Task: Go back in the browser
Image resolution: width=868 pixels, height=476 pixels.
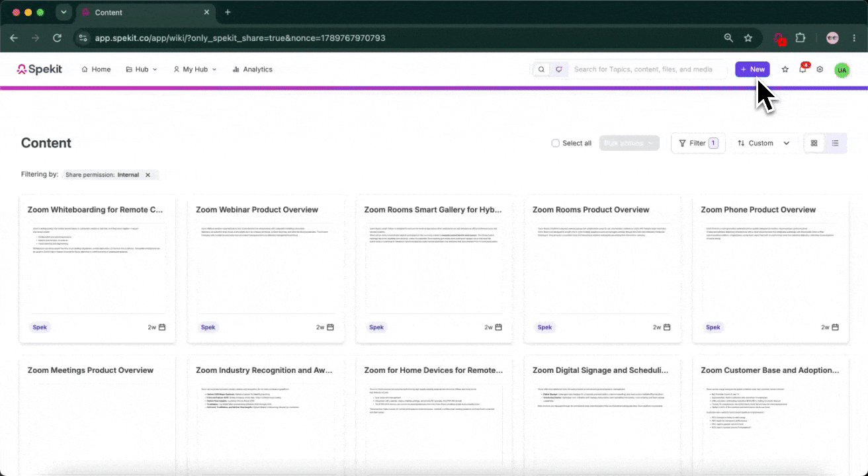Action: pos(14,38)
